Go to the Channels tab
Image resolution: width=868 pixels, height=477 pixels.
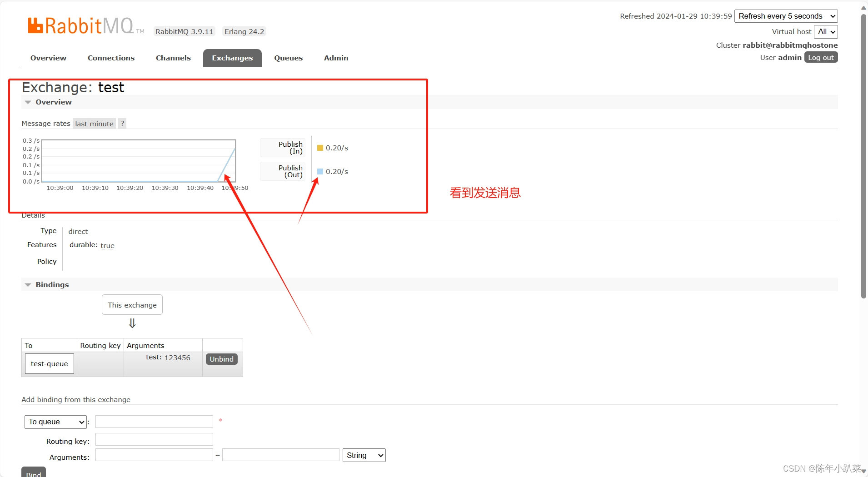tap(173, 58)
